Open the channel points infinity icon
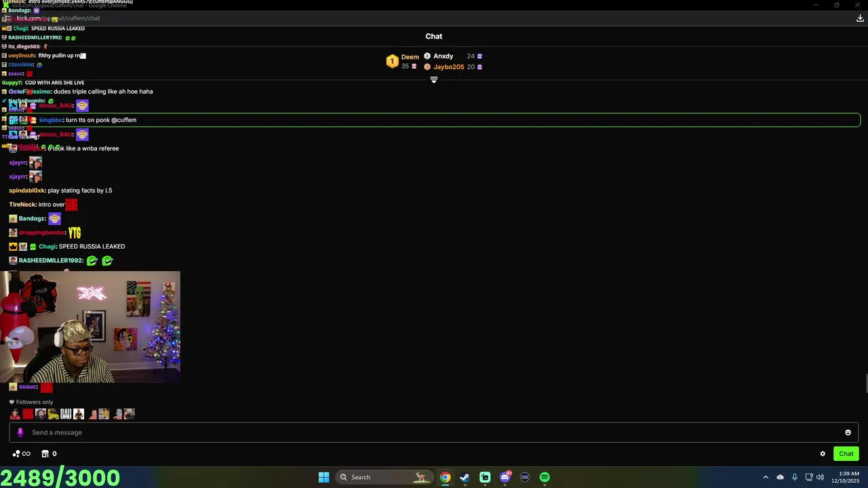 pyautogui.click(x=22, y=454)
